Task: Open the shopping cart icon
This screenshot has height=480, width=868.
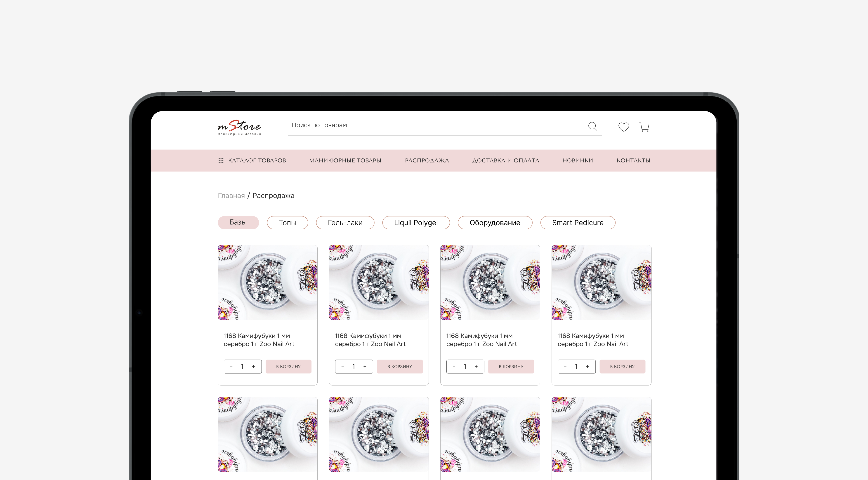Action: [644, 127]
